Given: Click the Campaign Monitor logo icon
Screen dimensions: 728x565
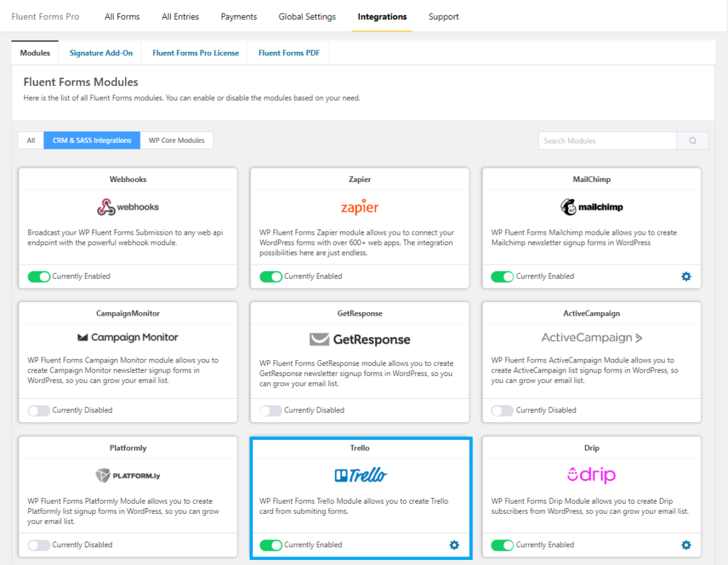Looking at the screenshot, I should pos(127,337).
